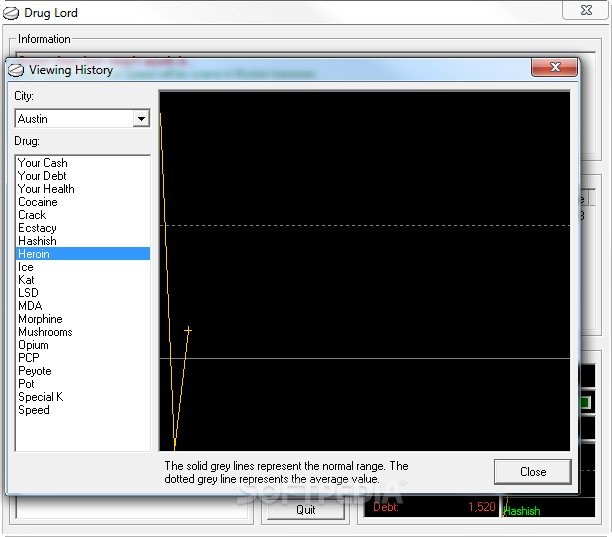Image resolution: width=612 pixels, height=537 pixels.
Task: Select Opium in the drug list
Action: click(83, 345)
